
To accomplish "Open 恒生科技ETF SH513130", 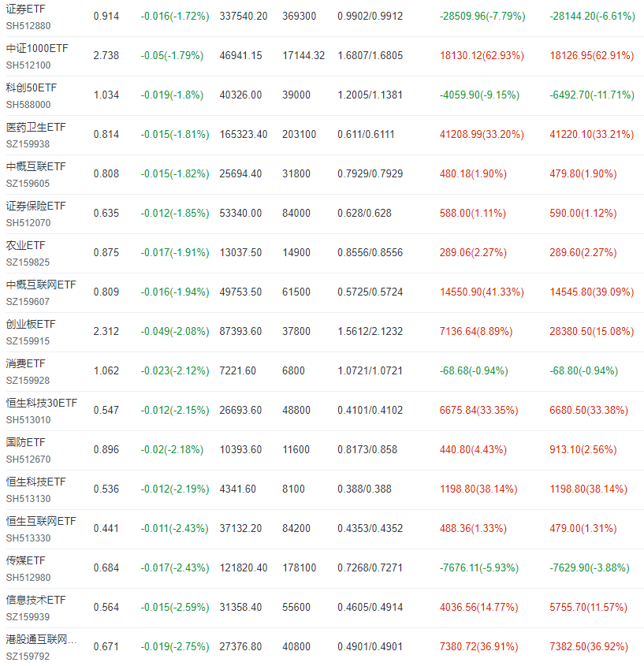I will (35, 481).
